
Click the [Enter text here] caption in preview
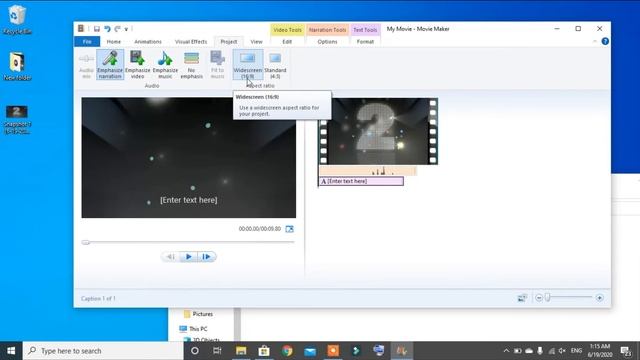point(189,200)
